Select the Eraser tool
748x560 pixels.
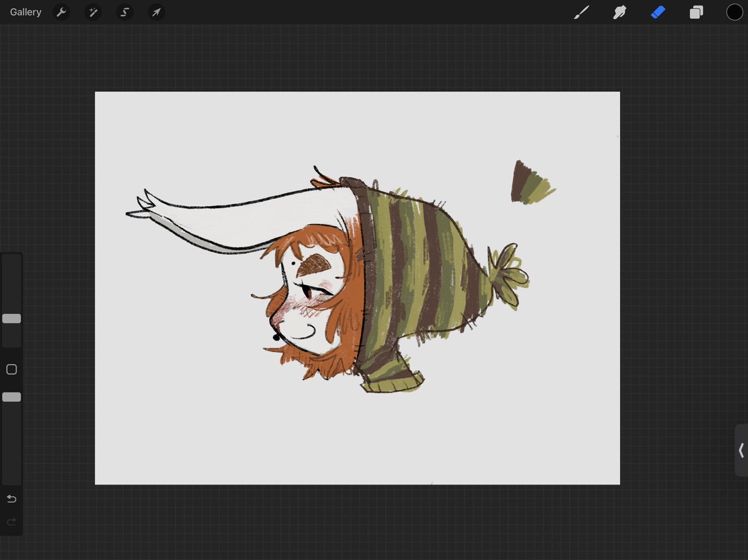(x=658, y=12)
